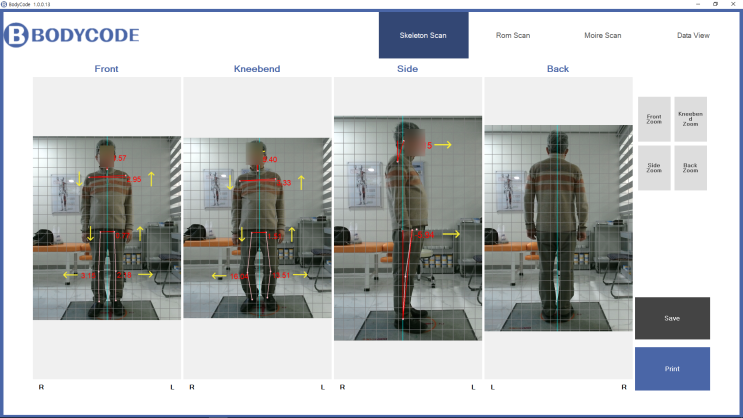Select the Front posture image
Viewport: 743px width, 418px height.
pyautogui.click(x=107, y=228)
